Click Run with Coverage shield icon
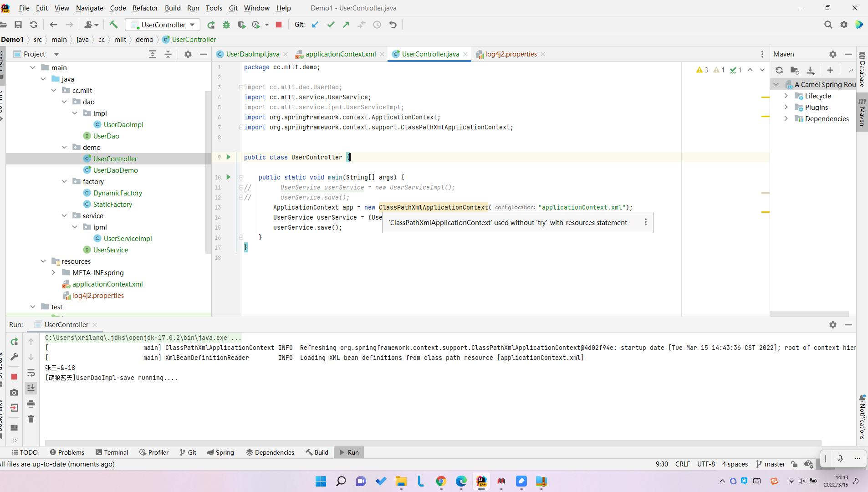Screen dimensions: 868x492 click(241, 25)
